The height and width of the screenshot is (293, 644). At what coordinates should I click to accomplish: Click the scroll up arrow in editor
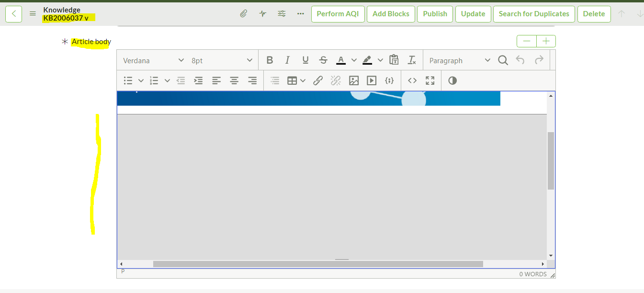click(551, 96)
